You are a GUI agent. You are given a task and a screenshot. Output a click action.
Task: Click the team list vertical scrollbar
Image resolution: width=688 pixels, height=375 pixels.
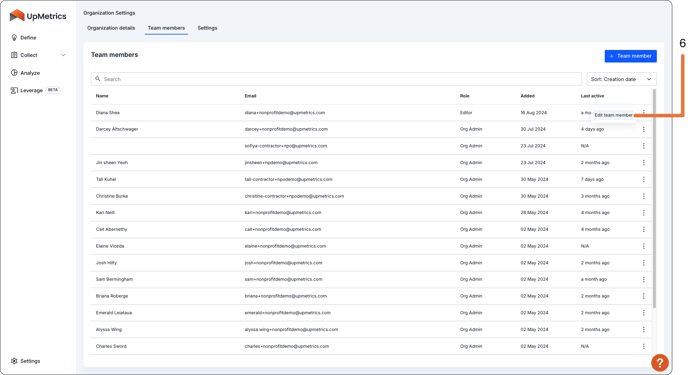coord(654,198)
